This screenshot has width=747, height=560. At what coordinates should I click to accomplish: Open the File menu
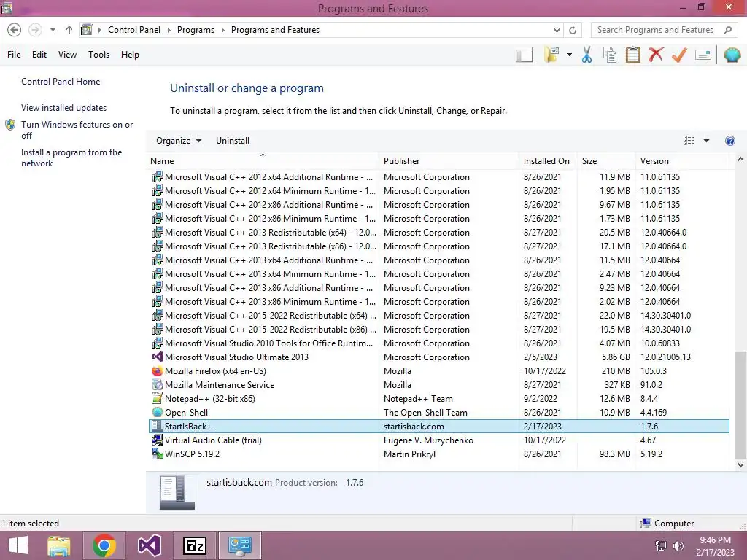pyautogui.click(x=14, y=55)
